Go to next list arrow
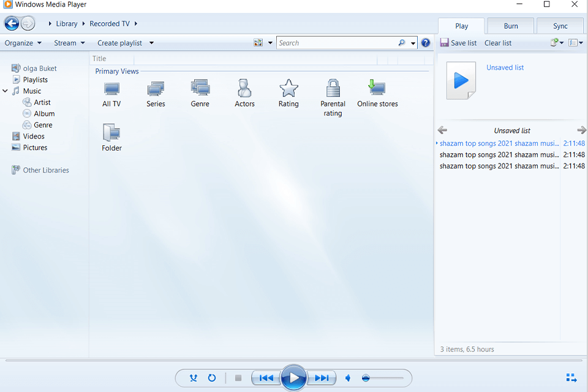 click(582, 130)
